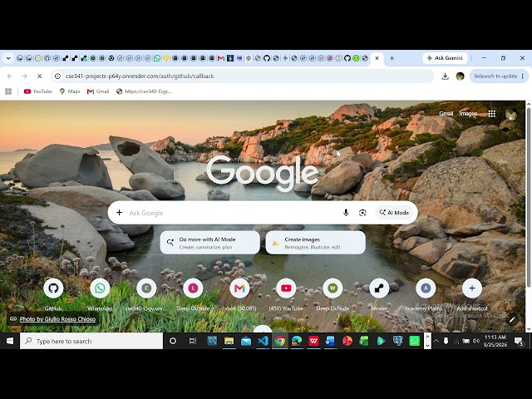Open the Chrome downloads icon
The width and height of the screenshot is (532, 399).
(446, 76)
